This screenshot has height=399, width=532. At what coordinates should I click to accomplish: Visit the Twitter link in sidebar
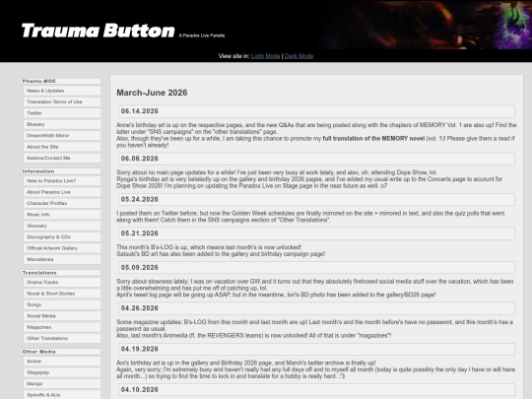62,113
